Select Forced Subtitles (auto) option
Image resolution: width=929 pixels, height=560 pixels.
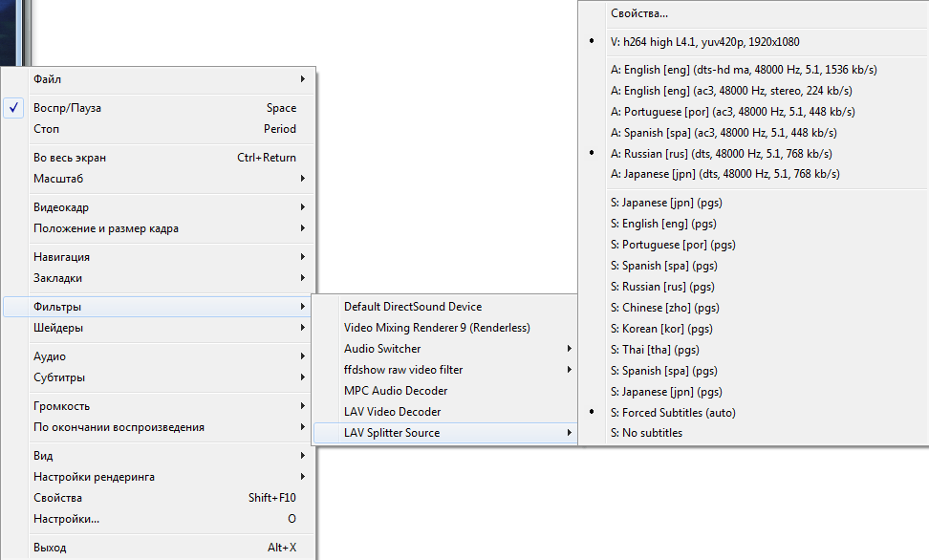pos(679,413)
